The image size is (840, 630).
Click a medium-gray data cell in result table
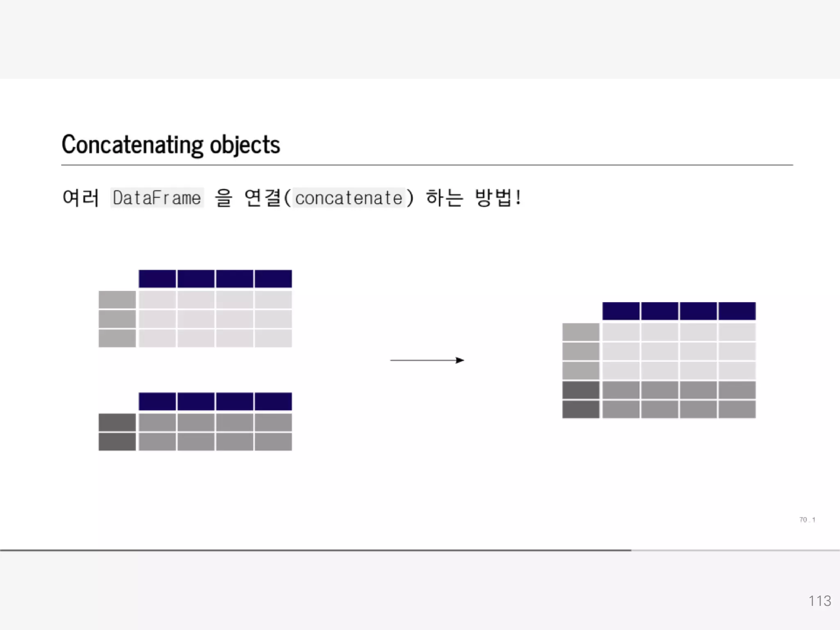660,390
